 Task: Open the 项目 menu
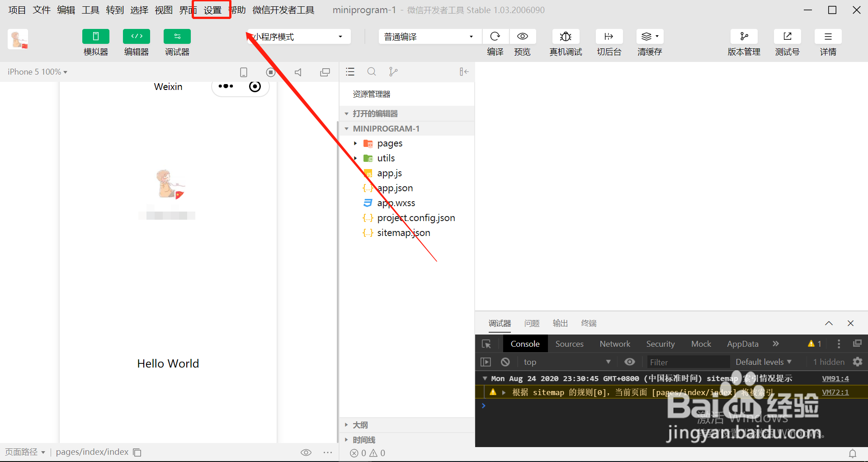(x=17, y=10)
